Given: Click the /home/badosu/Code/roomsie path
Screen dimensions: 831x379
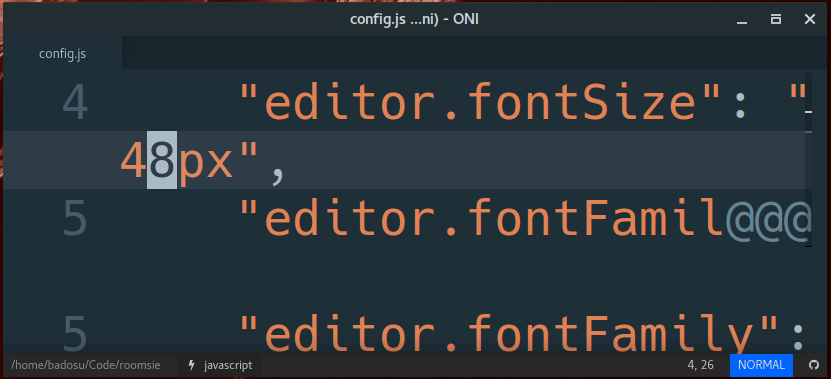Looking at the screenshot, I should click(x=85, y=365).
